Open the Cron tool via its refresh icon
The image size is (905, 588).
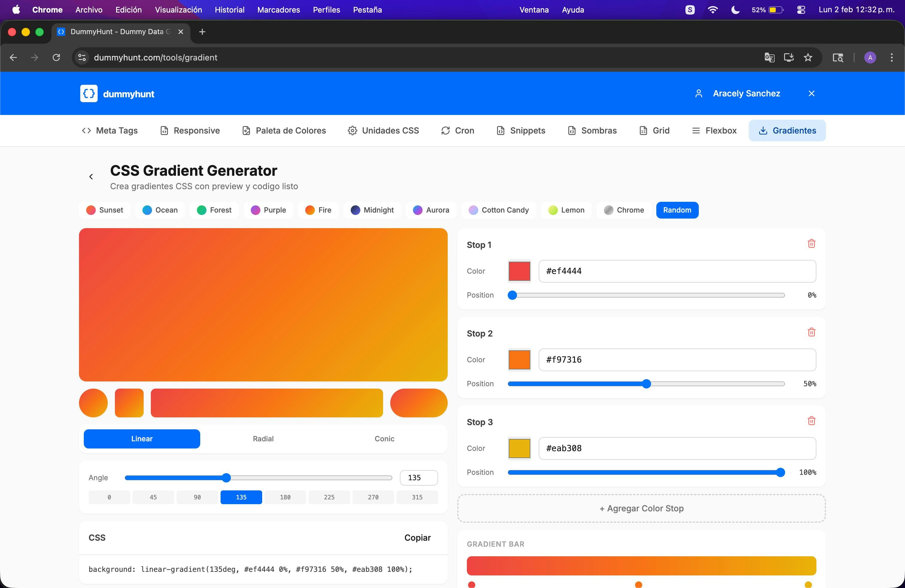pyautogui.click(x=445, y=131)
